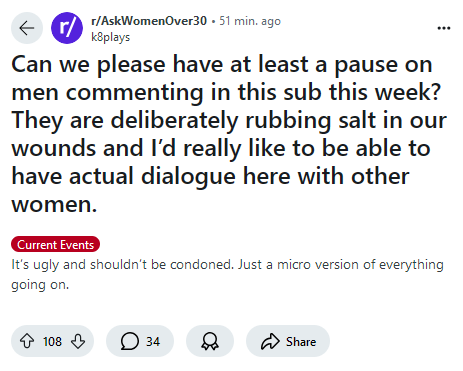463x371 pixels.
Task: Click the 51 min. ago timestamp
Action: [x=250, y=21]
